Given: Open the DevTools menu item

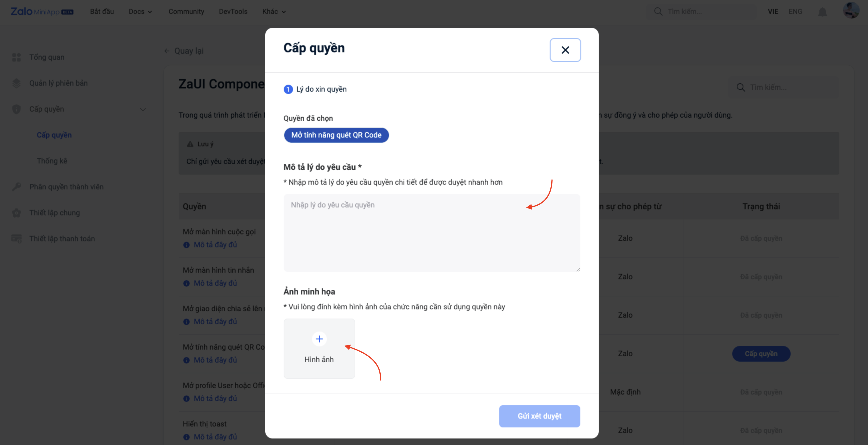Looking at the screenshot, I should (233, 11).
